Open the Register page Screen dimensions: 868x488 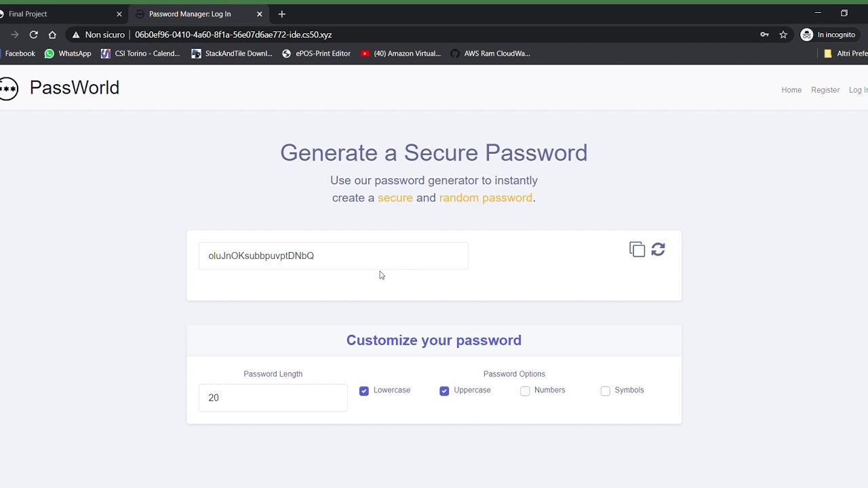pyautogui.click(x=825, y=90)
